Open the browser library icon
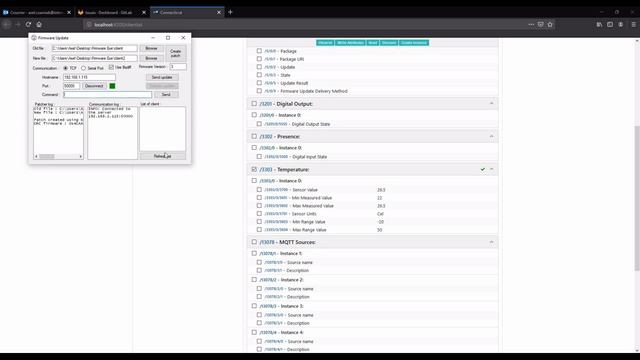 click(x=599, y=24)
